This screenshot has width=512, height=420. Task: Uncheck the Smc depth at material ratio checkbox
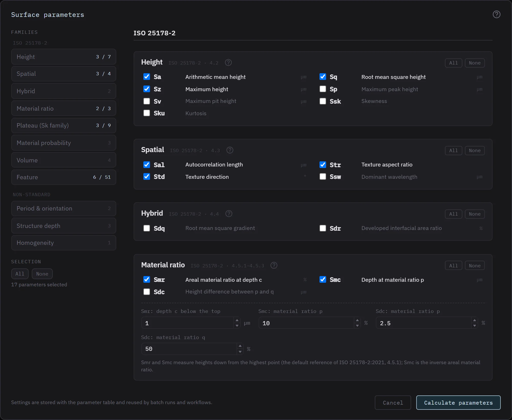pos(323,280)
